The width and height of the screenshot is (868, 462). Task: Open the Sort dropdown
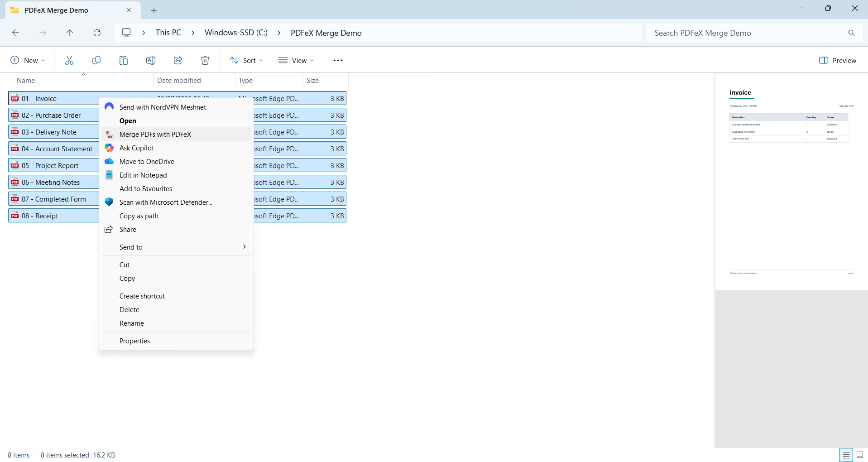(246, 60)
